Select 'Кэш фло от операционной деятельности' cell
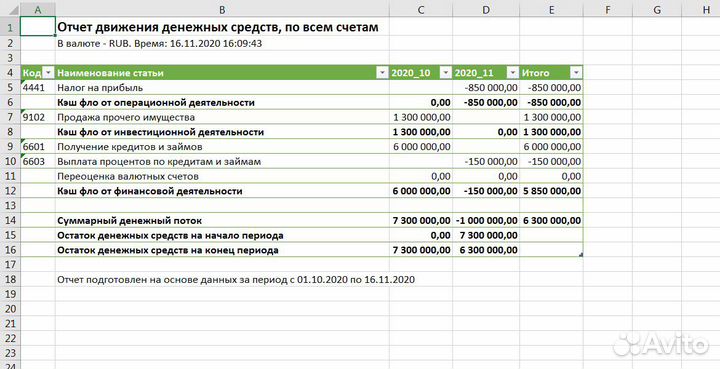The image size is (720, 369). (x=222, y=102)
